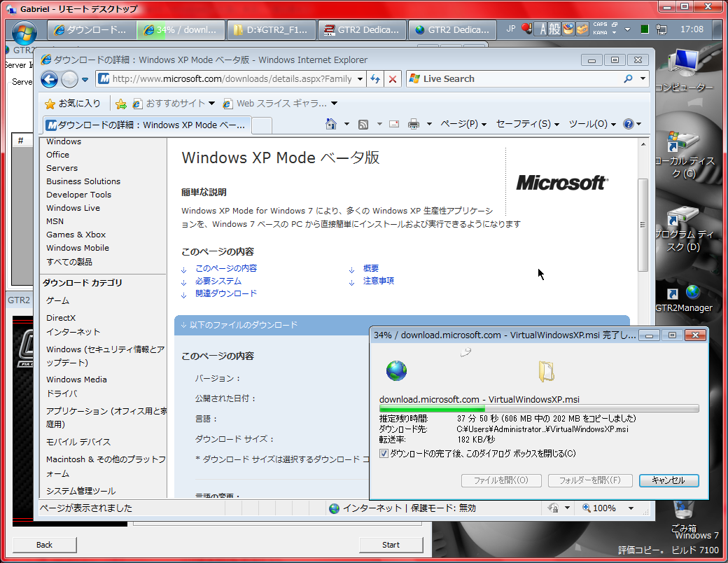Click the empty New Tab button
728x563 pixels.
click(x=262, y=125)
